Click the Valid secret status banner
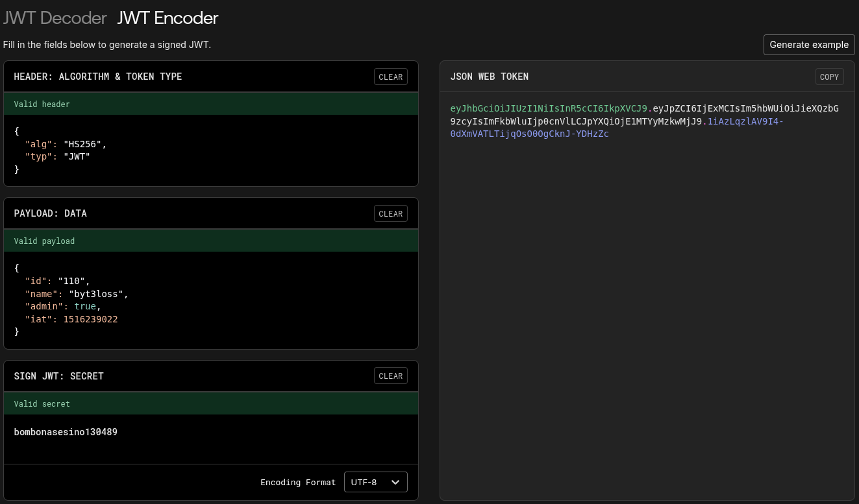The height and width of the screenshot is (504, 859). 210,403
